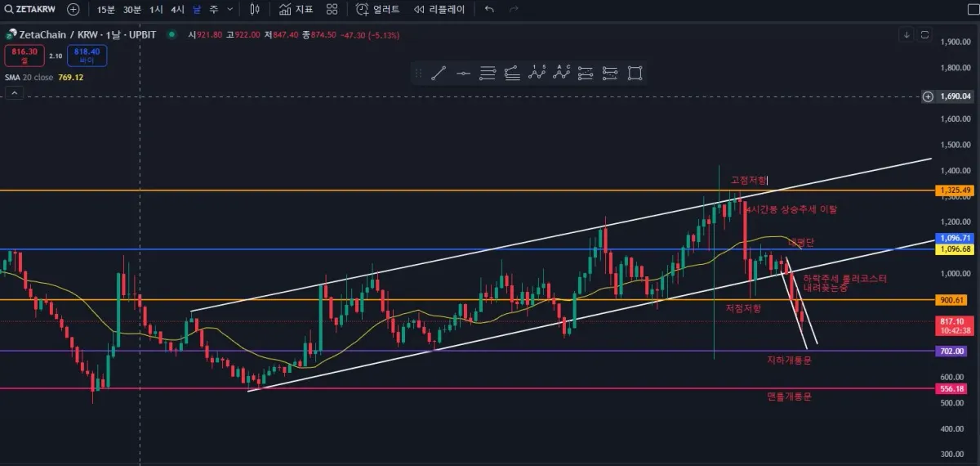
Task: Select the weekly 주 timeframe
Action: pyautogui.click(x=213, y=9)
